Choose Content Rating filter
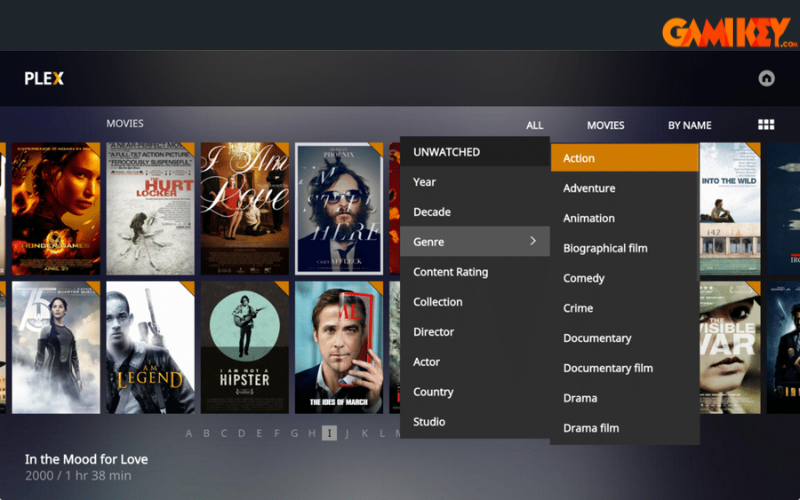 (x=475, y=271)
